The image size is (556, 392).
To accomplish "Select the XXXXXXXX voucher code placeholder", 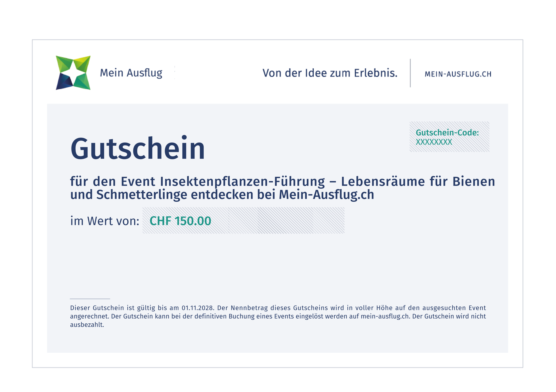I will (x=434, y=142).
